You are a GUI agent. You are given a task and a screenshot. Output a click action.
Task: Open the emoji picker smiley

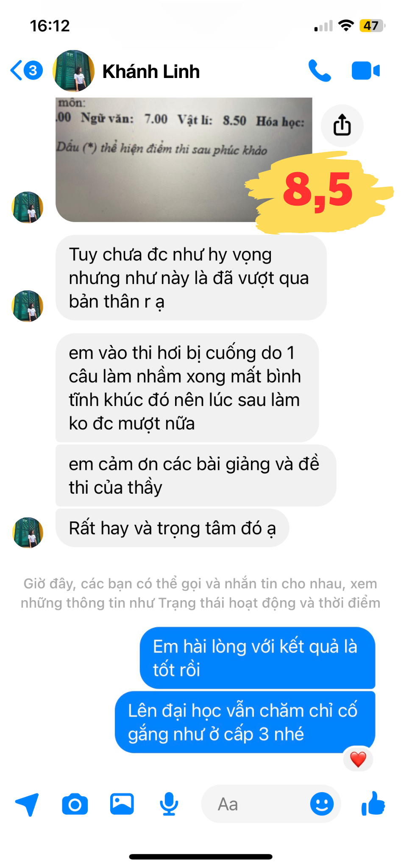tap(322, 804)
